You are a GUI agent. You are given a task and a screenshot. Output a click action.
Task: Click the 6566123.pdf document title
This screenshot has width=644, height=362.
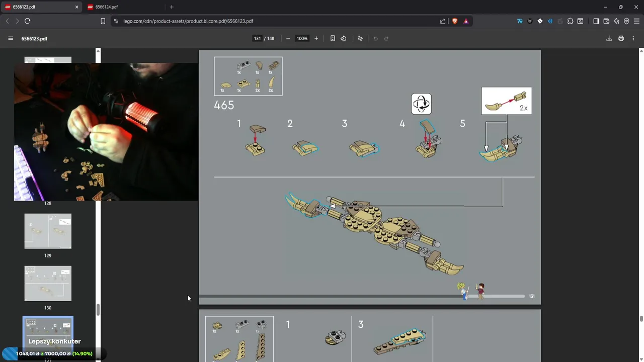coord(34,38)
